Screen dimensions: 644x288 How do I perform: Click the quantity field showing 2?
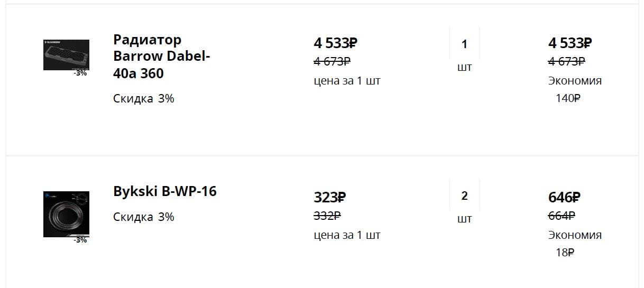[464, 196]
